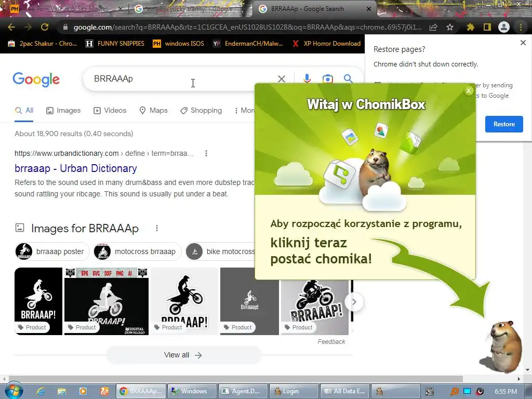Open the EPS SVG DXF PNG thumbnail
The height and width of the screenshot is (399, 532).
[x=107, y=301]
